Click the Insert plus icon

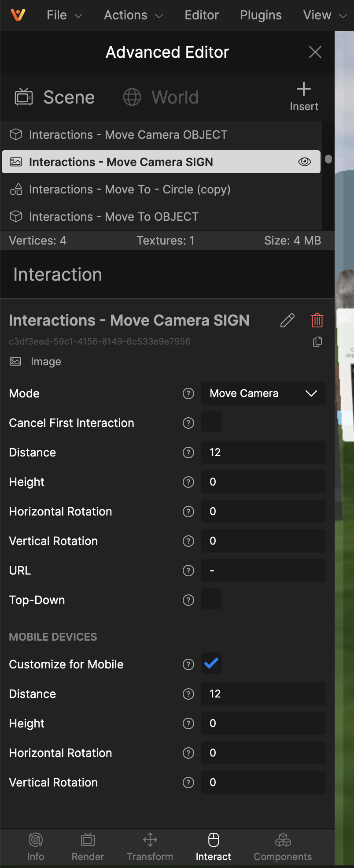(304, 89)
